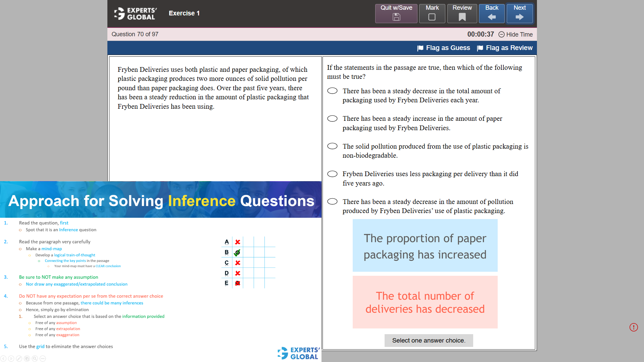Click the blue proportion of paper packaging note
Screen dimensions: 644x362
point(425,245)
